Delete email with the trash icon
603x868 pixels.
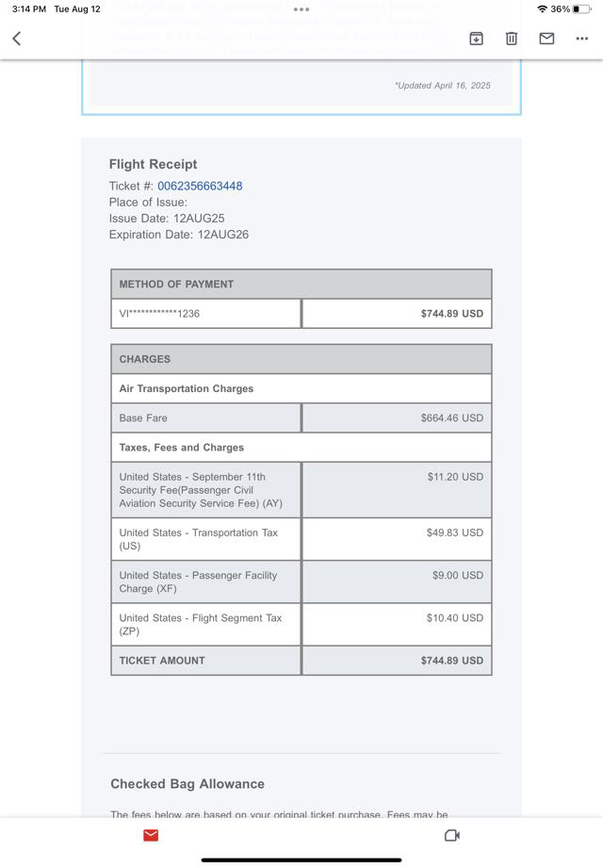(512, 39)
